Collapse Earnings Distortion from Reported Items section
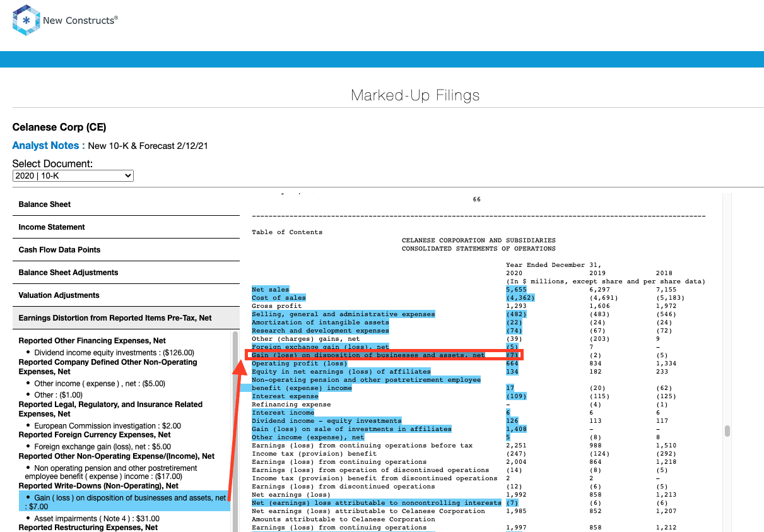The width and height of the screenshot is (764, 532). pos(126,318)
